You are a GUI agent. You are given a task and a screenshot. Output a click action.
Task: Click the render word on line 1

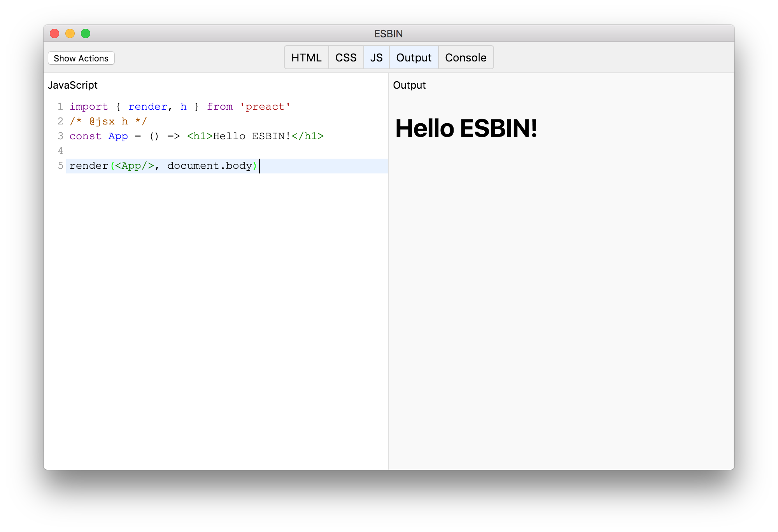click(147, 107)
